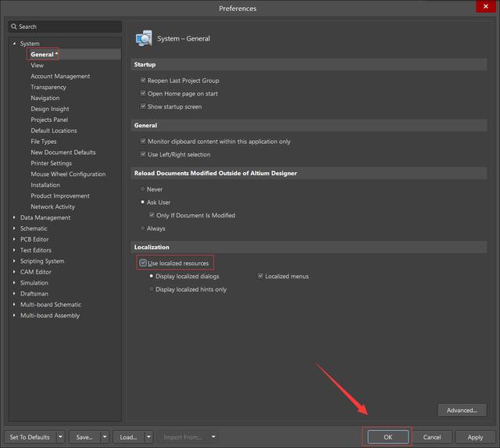Enable Use localized resources checkbox

click(143, 263)
